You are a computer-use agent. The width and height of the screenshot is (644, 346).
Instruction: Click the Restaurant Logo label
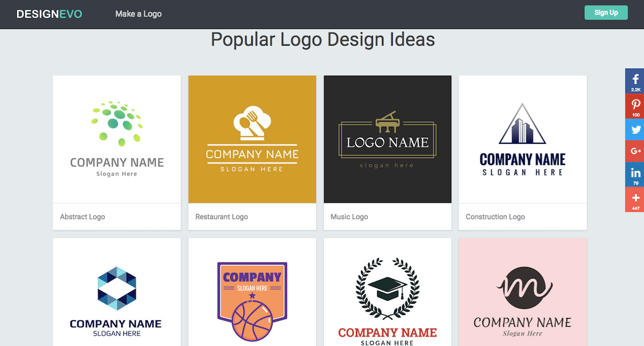[x=222, y=217]
